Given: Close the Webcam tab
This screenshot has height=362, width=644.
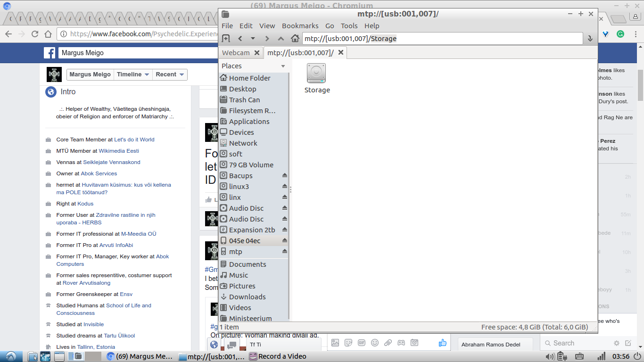Looking at the screenshot, I should 257,53.
